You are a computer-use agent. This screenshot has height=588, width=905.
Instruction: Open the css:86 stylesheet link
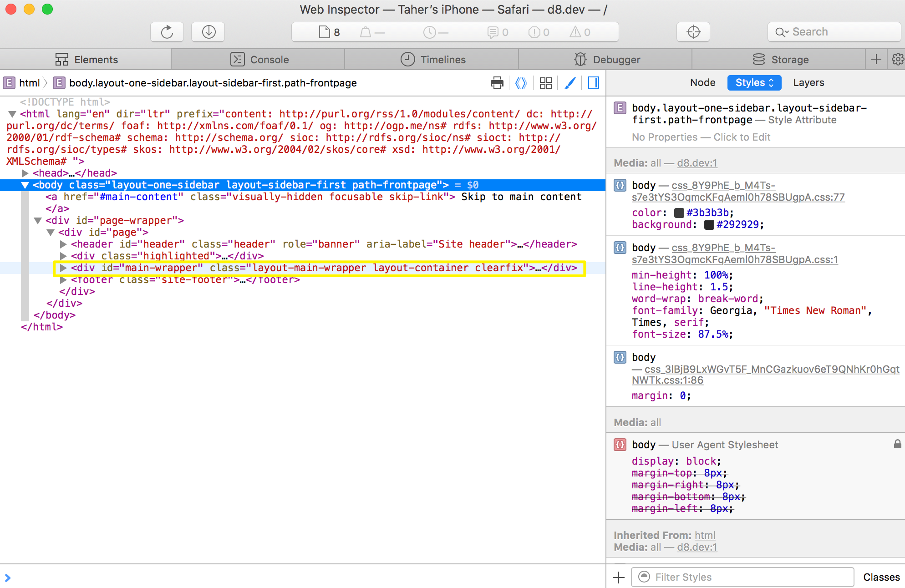point(766,375)
